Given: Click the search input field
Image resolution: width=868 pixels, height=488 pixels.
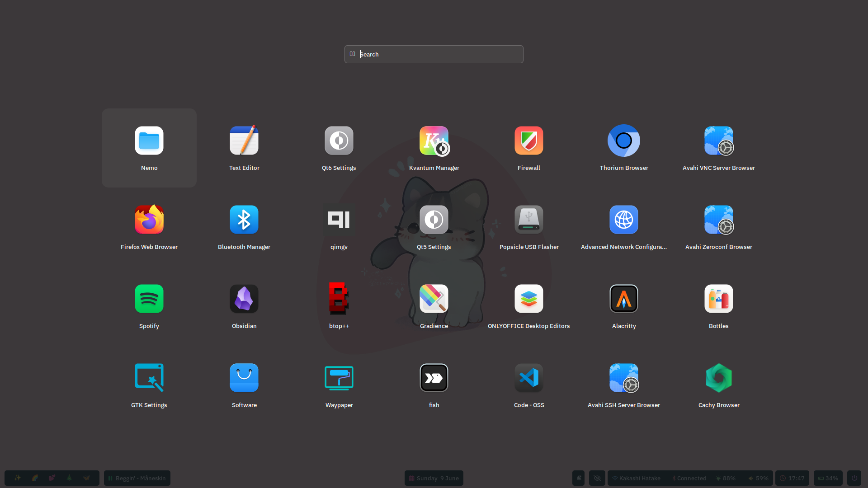Looking at the screenshot, I should 434,54.
